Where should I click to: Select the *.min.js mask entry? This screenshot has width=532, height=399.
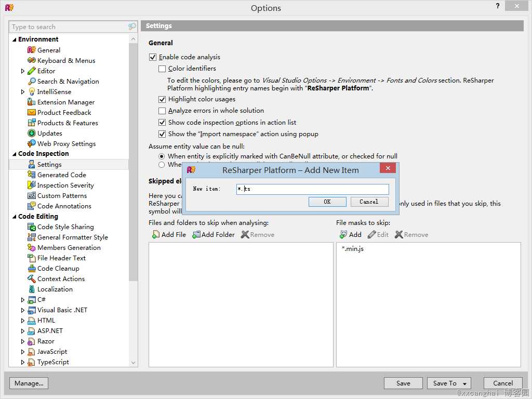tap(353, 249)
